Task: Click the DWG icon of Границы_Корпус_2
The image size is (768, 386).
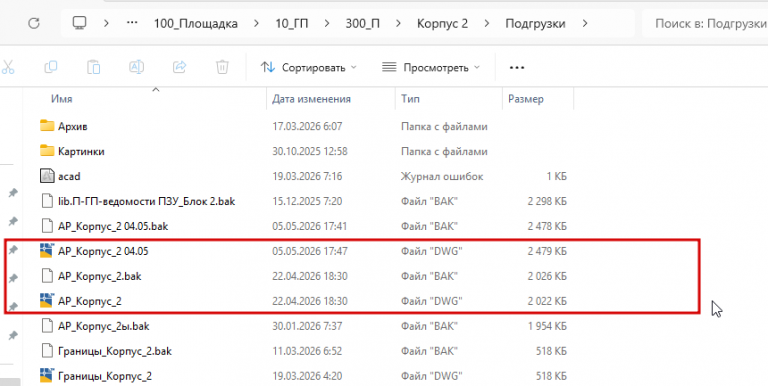Action: click(x=47, y=376)
